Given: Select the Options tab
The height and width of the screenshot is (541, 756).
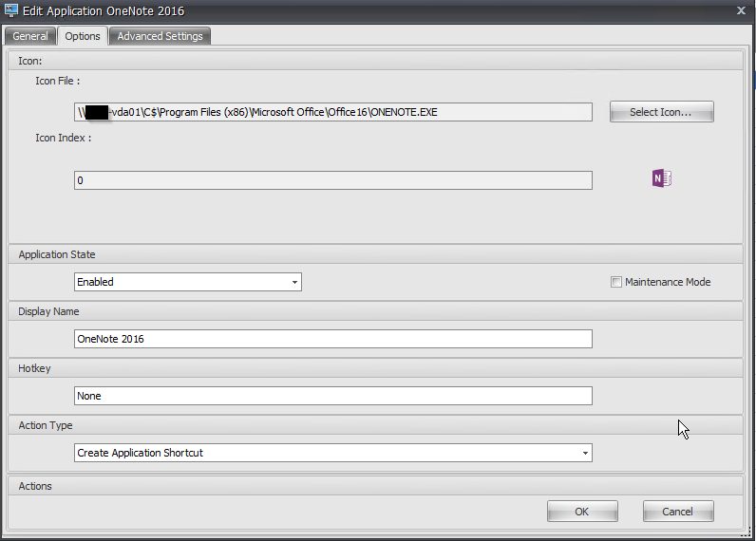Looking at the screenshot, I should pyautogui.click(x=83, y=36).
